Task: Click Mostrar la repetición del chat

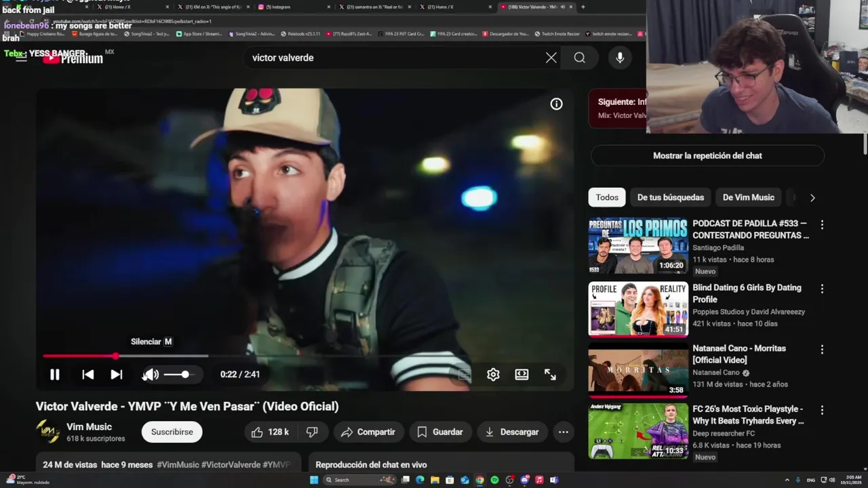Action: pos(707,156)
